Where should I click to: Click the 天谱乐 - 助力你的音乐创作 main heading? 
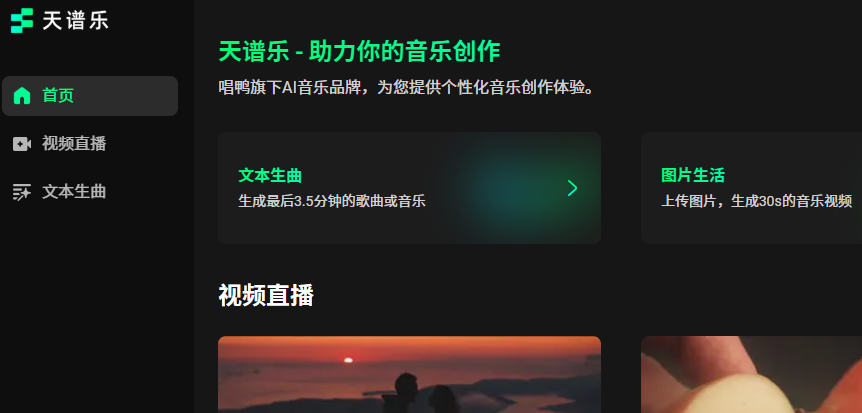(360, 52)
